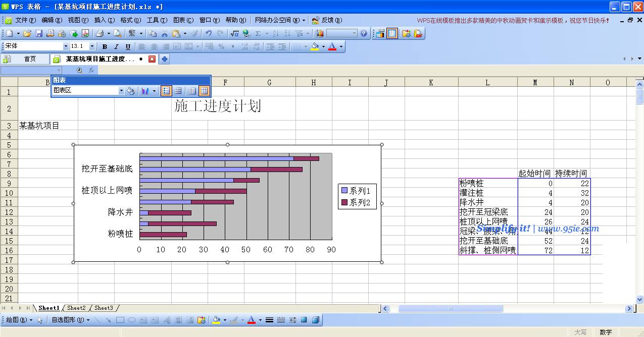Open the chart object dropdown showing 图表区
Viewport: 644px width, 337px height.
[x=121, y=91]
